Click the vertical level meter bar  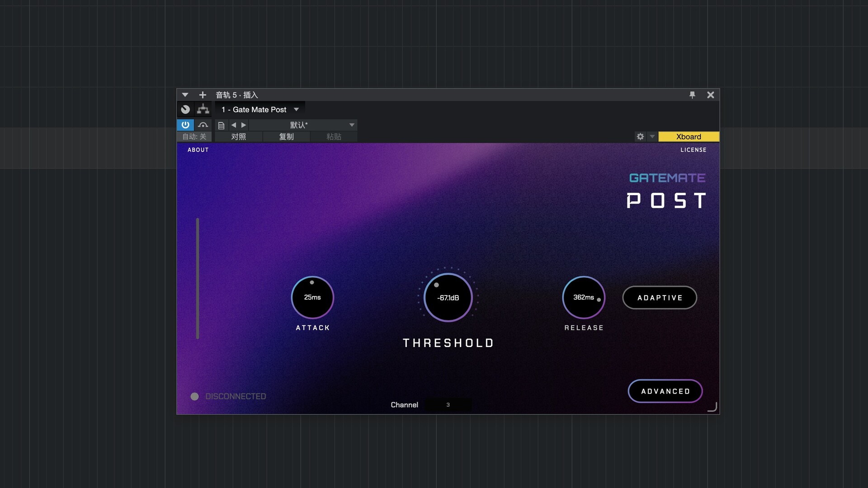click(x=198, y=278)
